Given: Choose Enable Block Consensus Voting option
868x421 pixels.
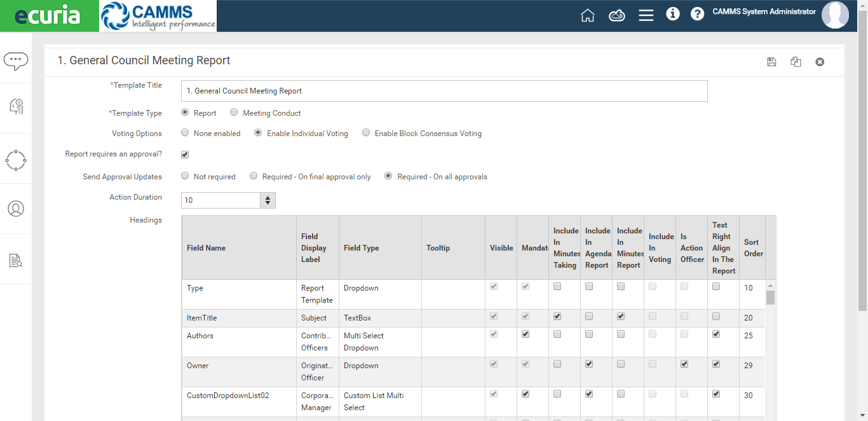Looking at the screenshot, I should click(x=366, y=133).
